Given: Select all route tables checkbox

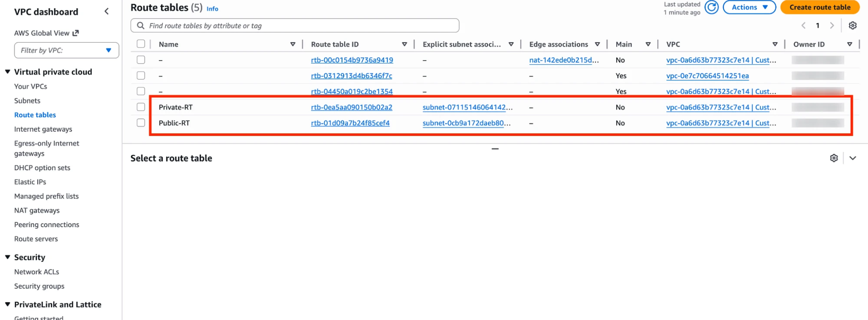Looking at the screenshot, I should pyautogui.click(x=141, y=44).
